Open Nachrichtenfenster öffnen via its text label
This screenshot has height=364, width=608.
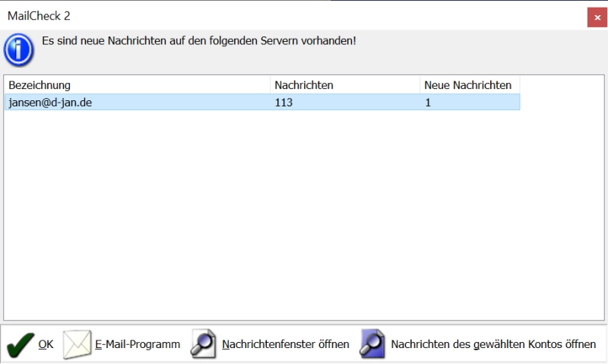[285, 344]
